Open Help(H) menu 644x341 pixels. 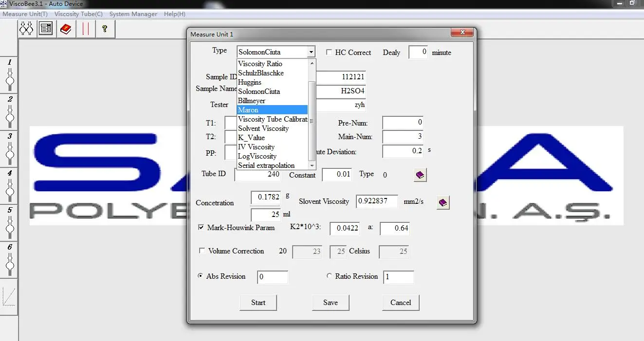click(x=175, y=14)
